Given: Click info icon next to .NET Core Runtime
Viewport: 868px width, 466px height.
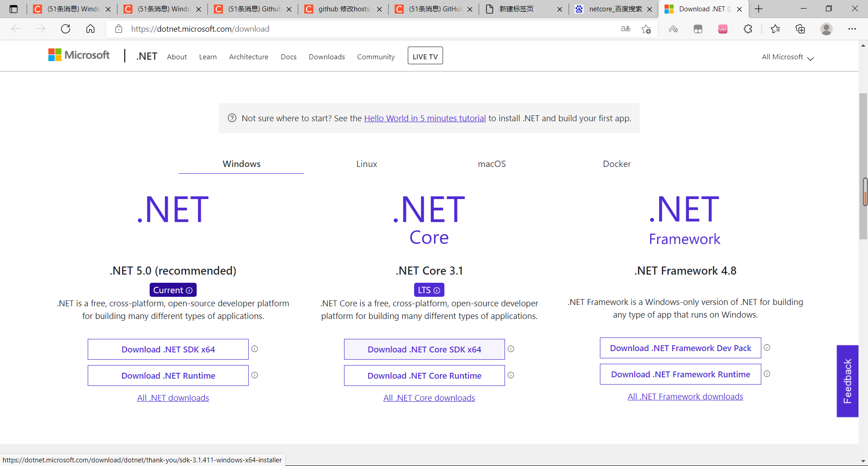Looking at the screenshot, I should click(x=511, y=375).
